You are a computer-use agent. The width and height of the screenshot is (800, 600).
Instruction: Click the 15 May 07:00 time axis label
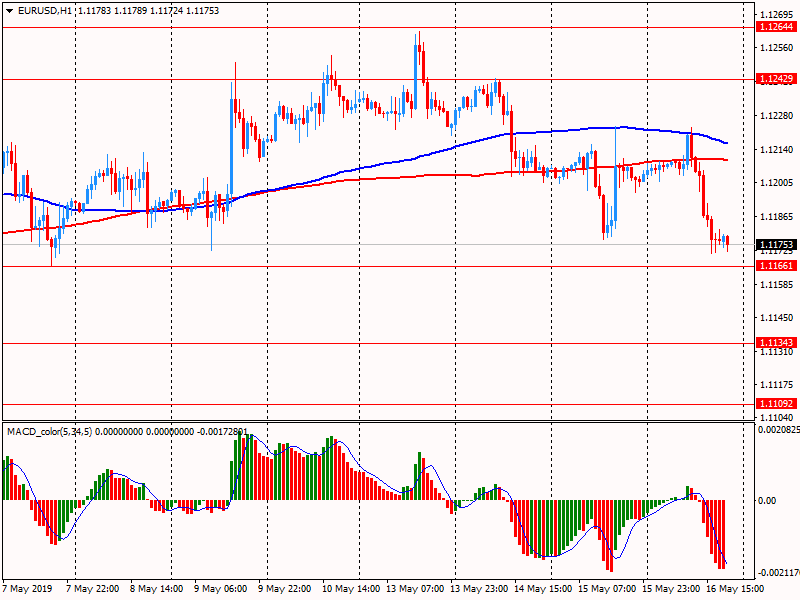607,589
